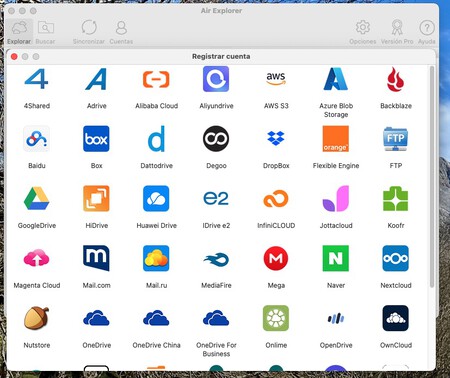Choose the Adrive service icon
Viewport: 450px width, 378px height.
tap(96, 79)
